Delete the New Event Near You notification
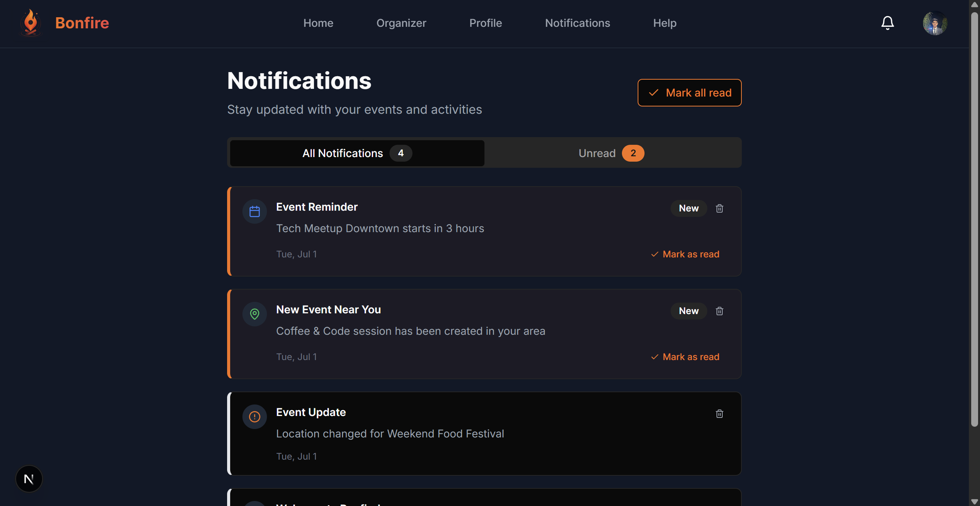 pos(719,311)
